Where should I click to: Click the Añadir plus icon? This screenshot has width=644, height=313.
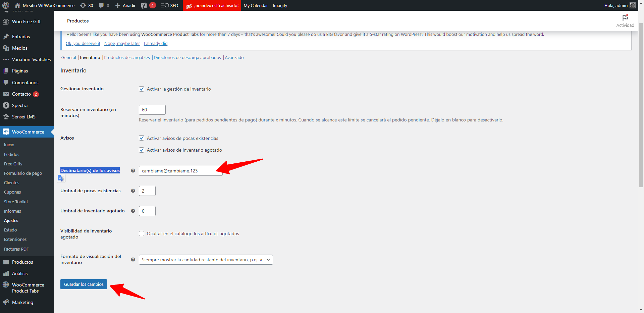(118, 6)
